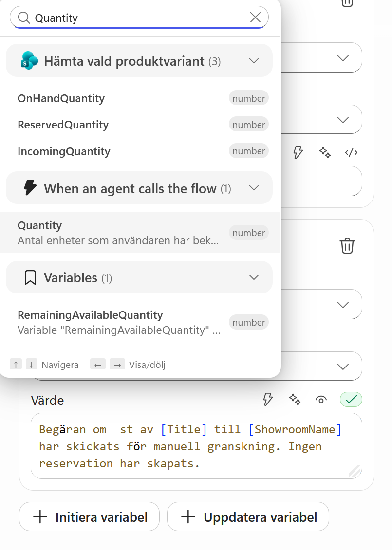Select the [Title] token in the Värde text
The image size is (392, 550).
[x=184, y=429]
